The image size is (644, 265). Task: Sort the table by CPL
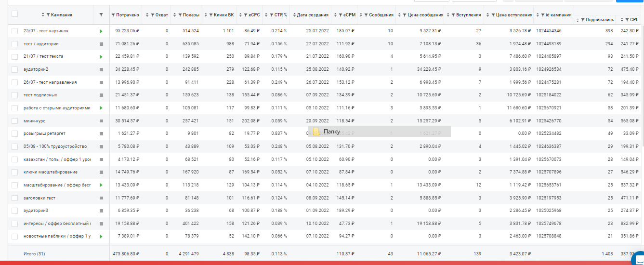coord(621,20)
